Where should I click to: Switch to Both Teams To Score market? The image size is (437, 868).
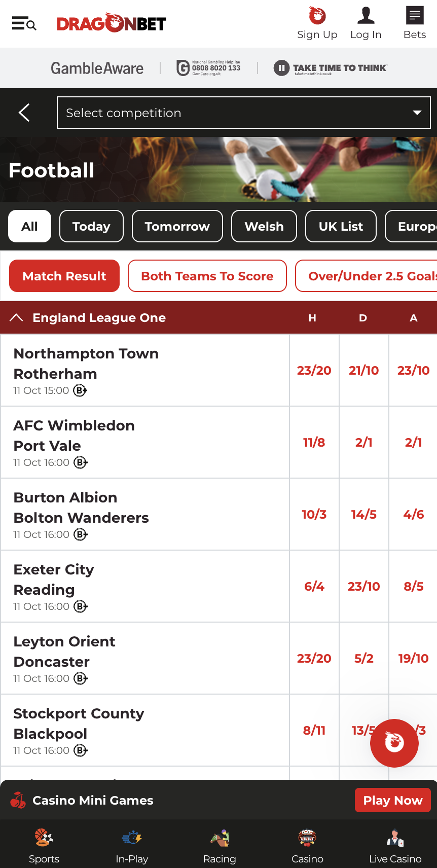click(207, 276)
